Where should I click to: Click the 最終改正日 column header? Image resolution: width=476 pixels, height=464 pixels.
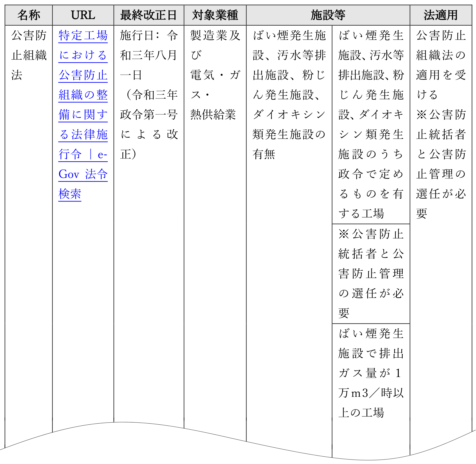pyautogui.click(x=149, y=15)
